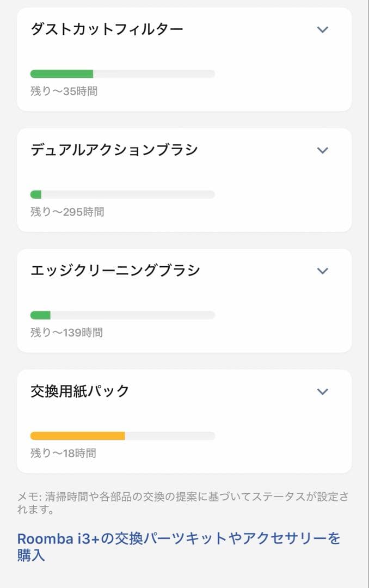
Task: Open the エッジクリーニングブラシ disclosure arrow
Action: 322,271
